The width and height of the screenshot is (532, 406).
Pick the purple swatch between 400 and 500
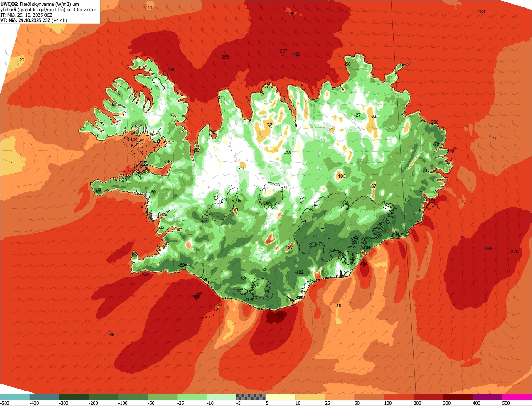488,397
